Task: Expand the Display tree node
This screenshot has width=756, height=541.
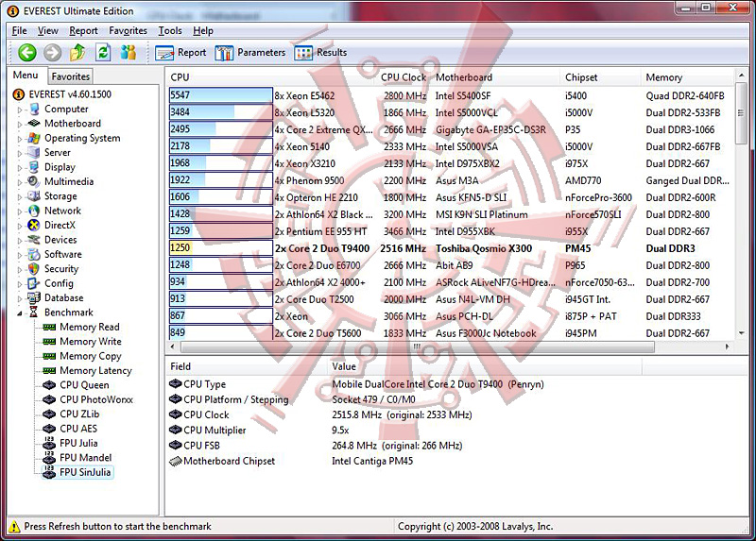Action: click(20, 168)
